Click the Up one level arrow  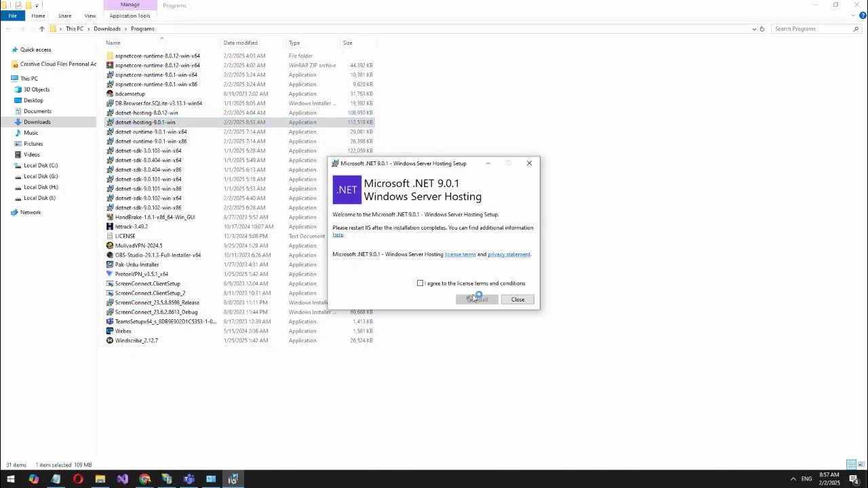(41, 28)
